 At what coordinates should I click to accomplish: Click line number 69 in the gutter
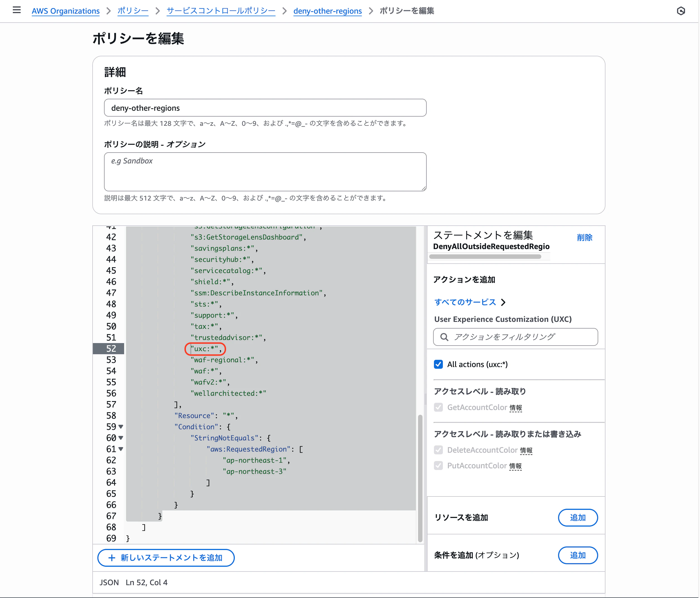(x=111, y=538)
